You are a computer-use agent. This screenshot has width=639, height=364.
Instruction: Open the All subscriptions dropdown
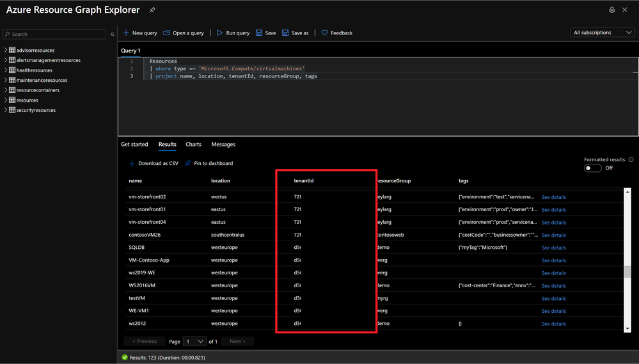[x=603, y=33]
